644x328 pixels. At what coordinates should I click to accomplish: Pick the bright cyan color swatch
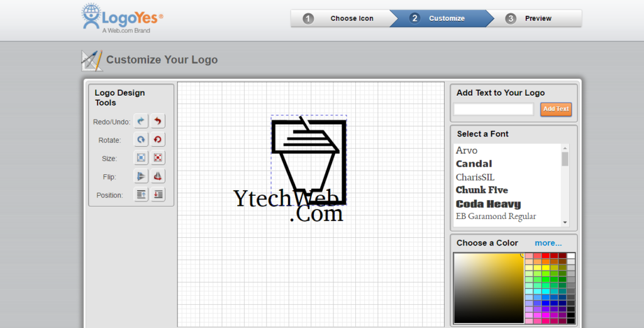pyautogui.click(x=546, y=291)
